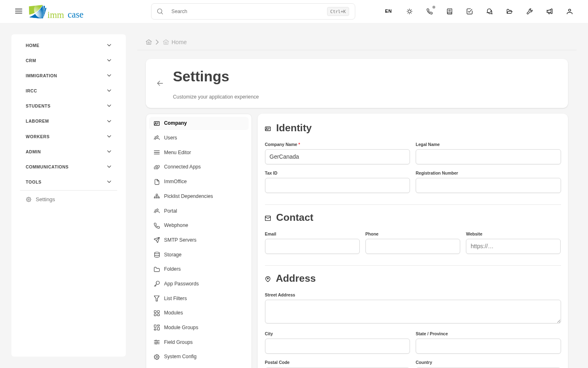This screenshot has height=368, width=588.
Task: Open the folder icon in header
Action: (510, 11)
